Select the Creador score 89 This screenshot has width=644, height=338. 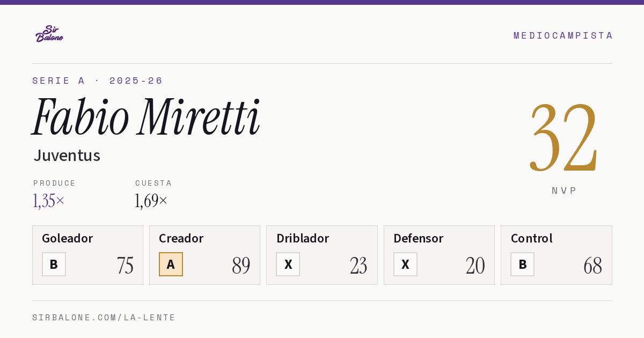click(241, 266)
